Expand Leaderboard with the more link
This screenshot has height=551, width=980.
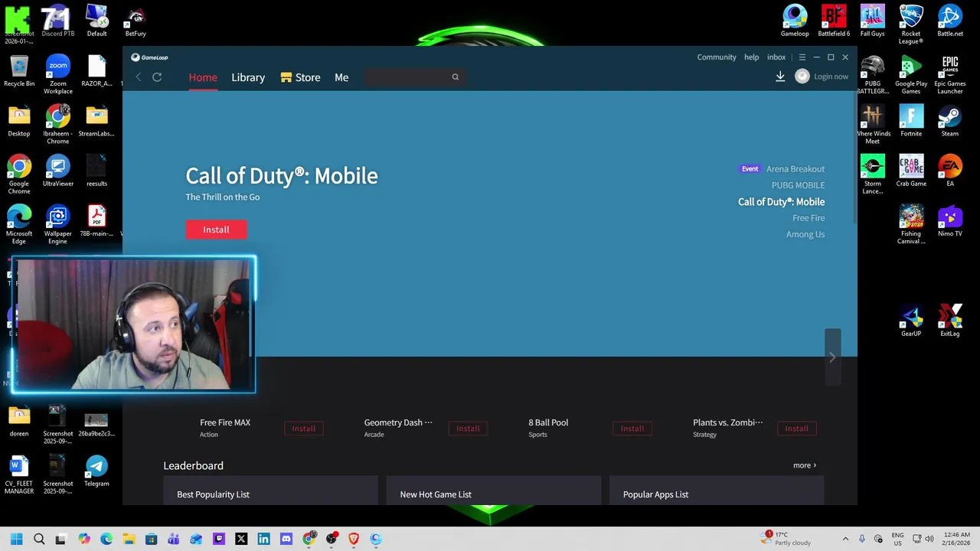click(x=805, y=465)
